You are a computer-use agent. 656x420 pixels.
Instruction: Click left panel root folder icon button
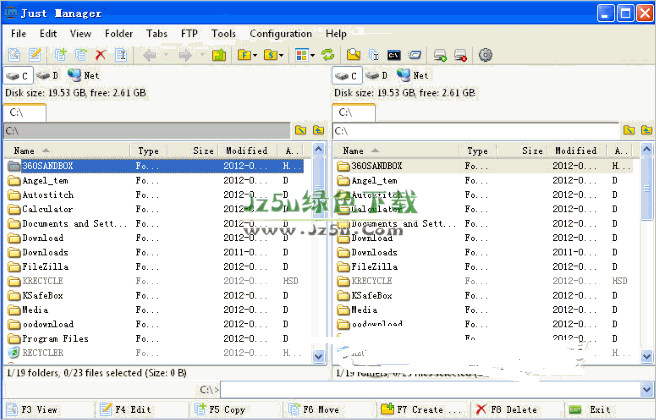point(300,131)
